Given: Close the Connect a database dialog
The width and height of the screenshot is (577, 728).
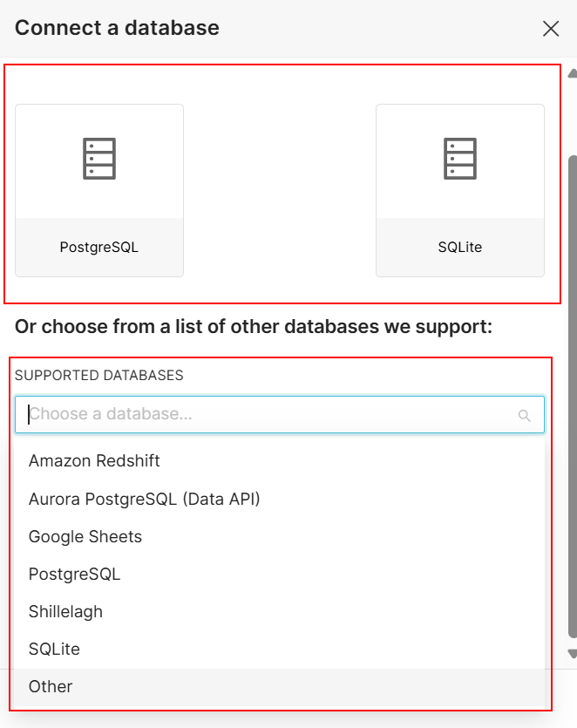Looking at the screenshot, I should 551,29.
